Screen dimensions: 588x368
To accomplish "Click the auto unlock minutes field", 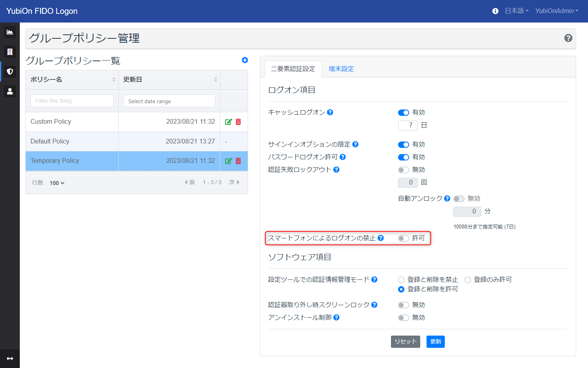I will coord(467,211).
